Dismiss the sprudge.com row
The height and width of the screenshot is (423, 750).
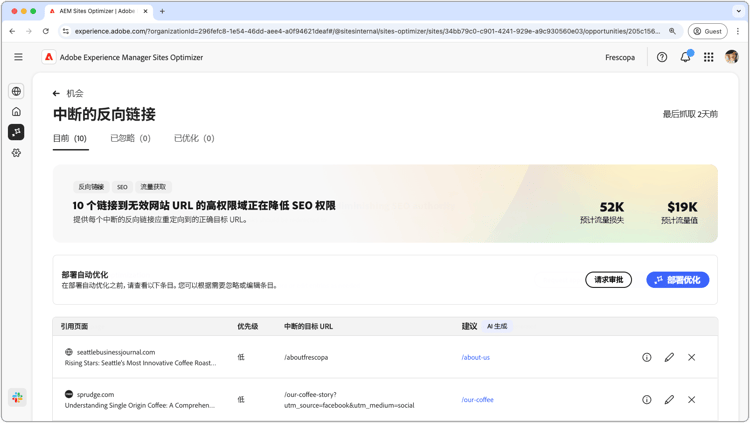click(x=692, y=400)
